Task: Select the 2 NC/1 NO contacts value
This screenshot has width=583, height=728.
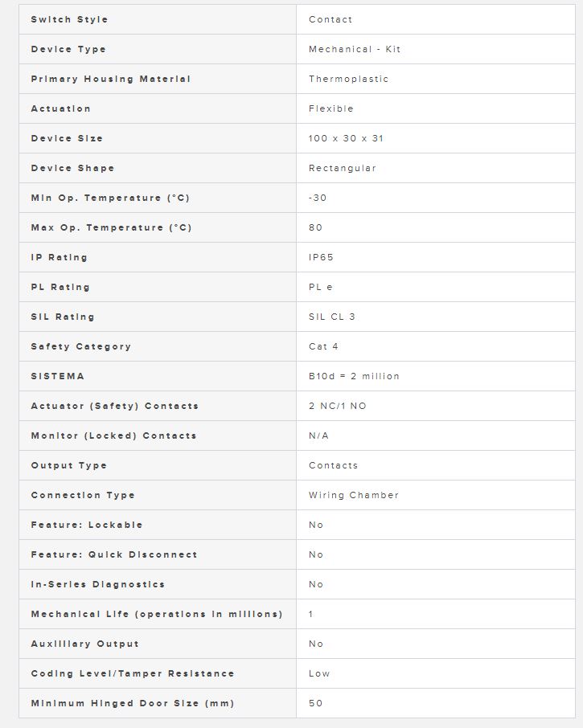Action: 337,406
